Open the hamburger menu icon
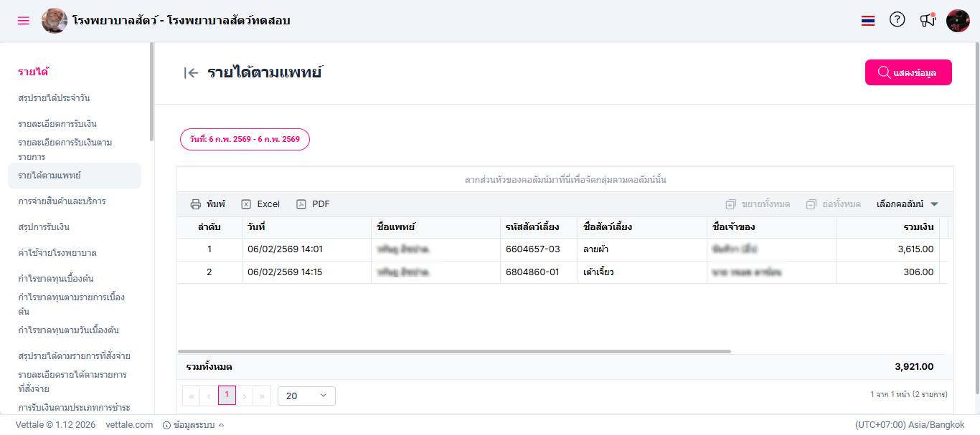980x435 pixels. tap(24, 21)
